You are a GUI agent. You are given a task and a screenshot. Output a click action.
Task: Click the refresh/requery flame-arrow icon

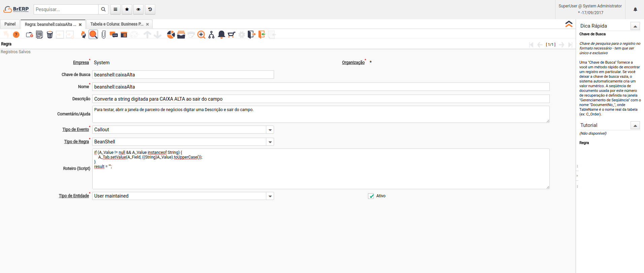pos(83,35)
